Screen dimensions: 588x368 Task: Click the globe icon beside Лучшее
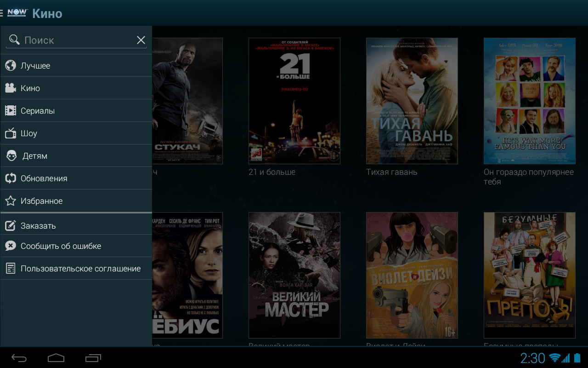(11, 65)
